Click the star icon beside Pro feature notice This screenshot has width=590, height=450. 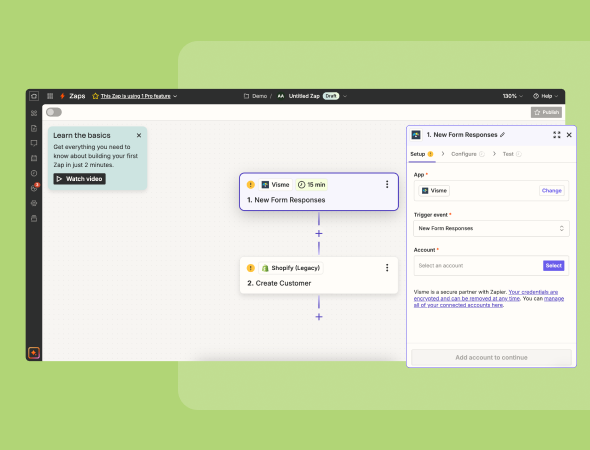click(96, 96)
